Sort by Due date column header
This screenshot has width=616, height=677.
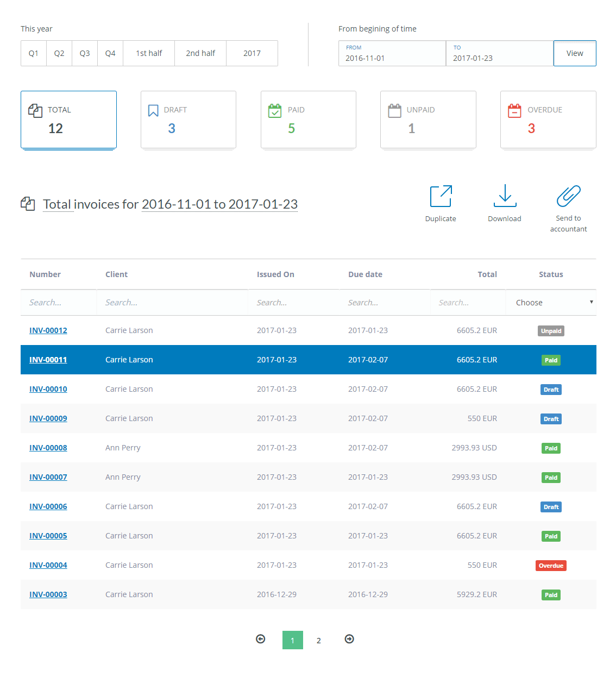(x=365, y=274)
